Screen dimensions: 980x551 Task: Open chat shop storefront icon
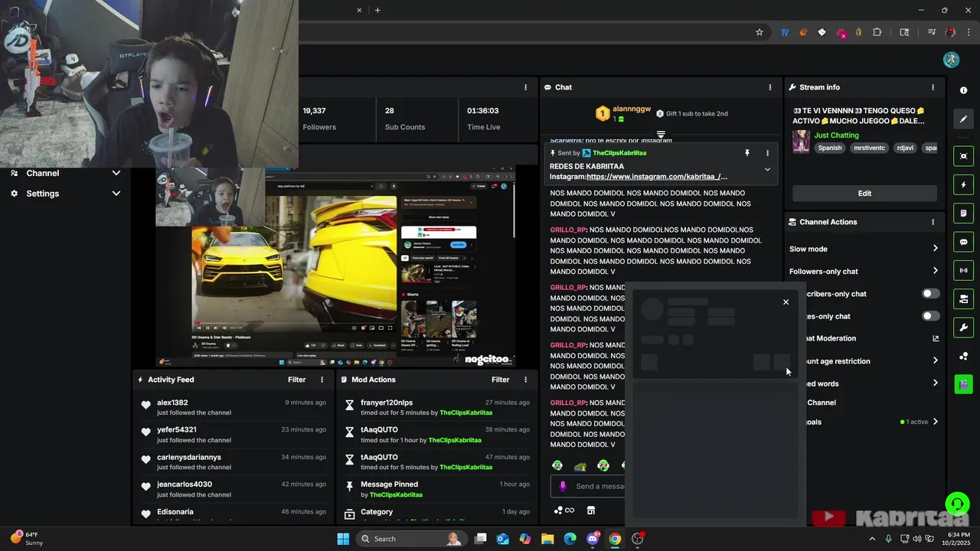(x=591, y=510)
